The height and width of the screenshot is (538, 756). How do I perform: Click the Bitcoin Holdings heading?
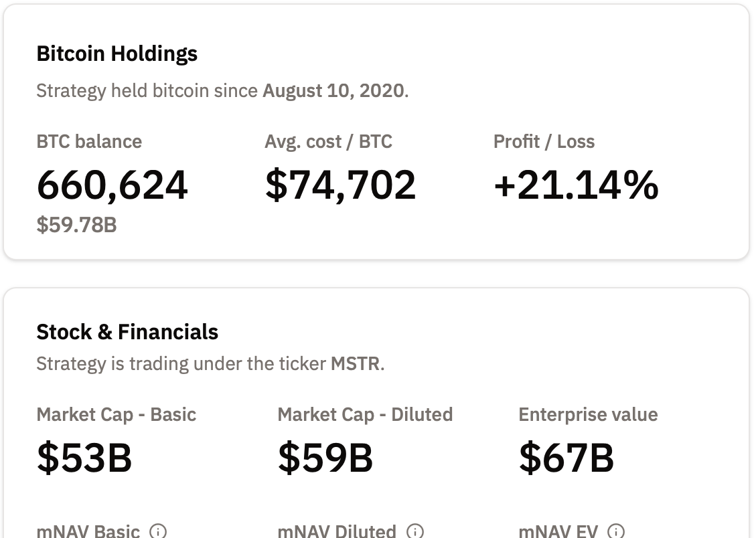coord(117,54)
